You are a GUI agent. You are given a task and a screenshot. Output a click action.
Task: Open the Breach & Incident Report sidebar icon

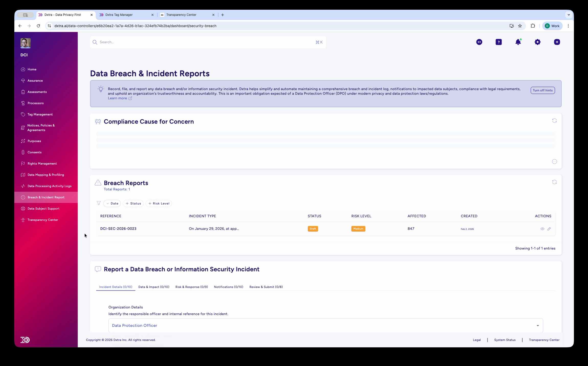[x=23, y=197]
